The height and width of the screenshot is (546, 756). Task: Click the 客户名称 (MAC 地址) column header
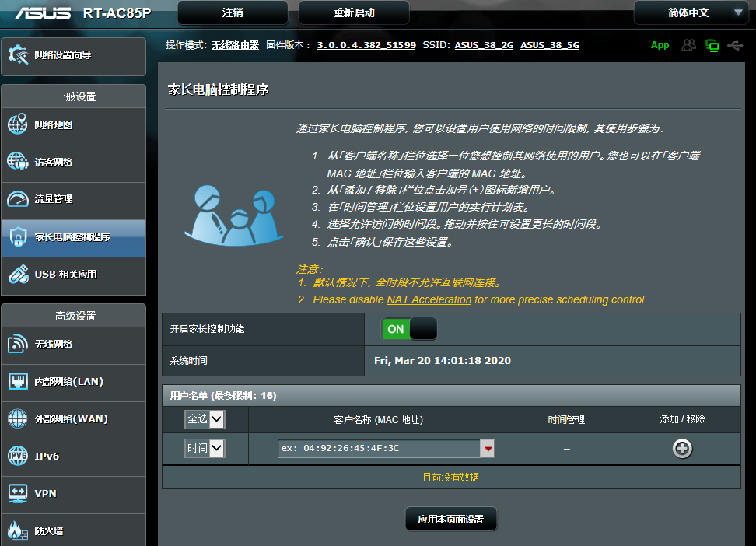(x=379, y=420)
